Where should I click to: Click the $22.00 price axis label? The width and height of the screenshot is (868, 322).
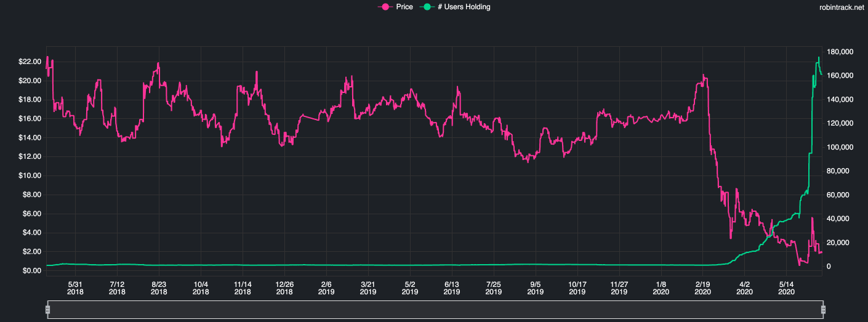30,62
